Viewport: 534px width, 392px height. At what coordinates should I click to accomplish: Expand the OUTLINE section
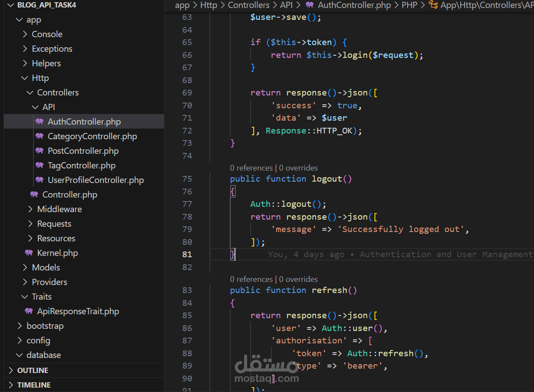click(11, 370)
